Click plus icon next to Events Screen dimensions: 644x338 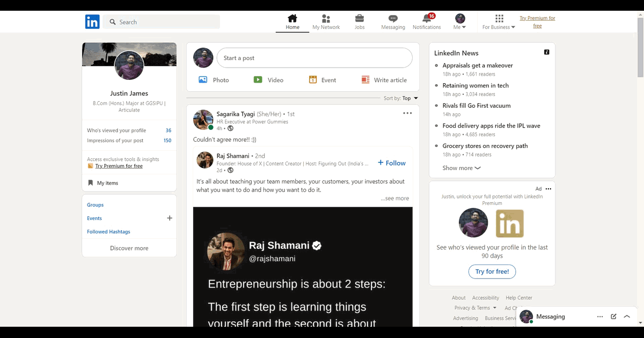(170, 218)
